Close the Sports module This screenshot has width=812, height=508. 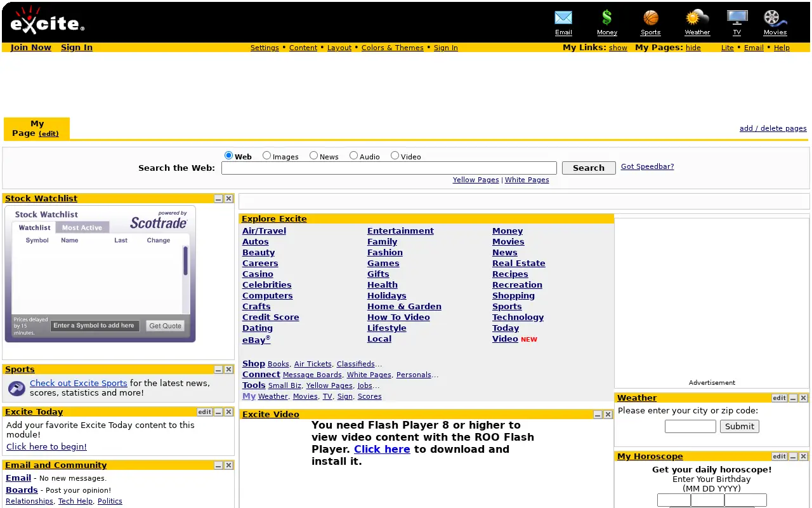click(228, 370)
